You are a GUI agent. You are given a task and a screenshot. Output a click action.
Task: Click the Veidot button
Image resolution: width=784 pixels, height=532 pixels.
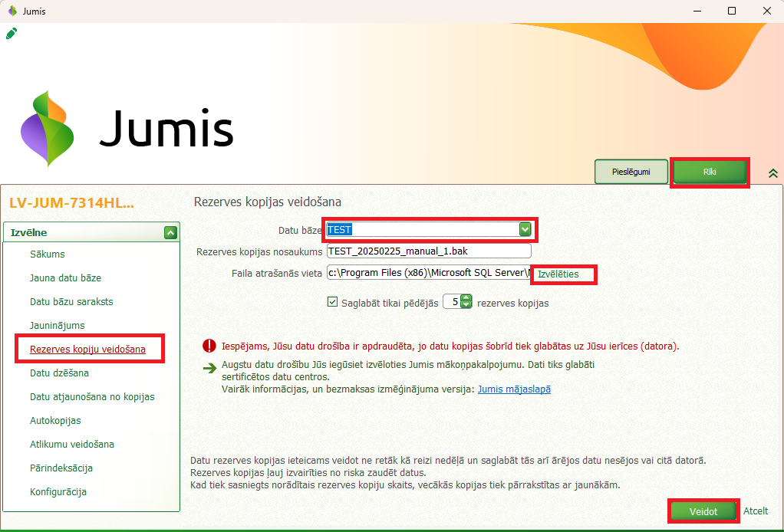tap(703, 511)
